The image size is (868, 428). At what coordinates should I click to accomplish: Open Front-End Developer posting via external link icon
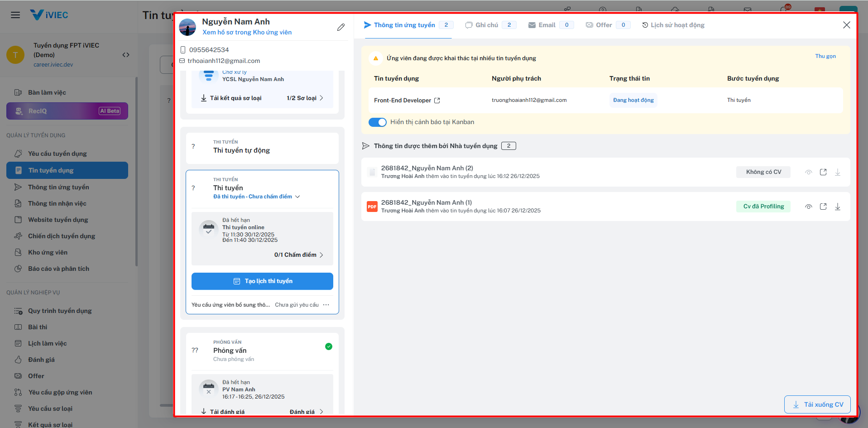point(437,101)
